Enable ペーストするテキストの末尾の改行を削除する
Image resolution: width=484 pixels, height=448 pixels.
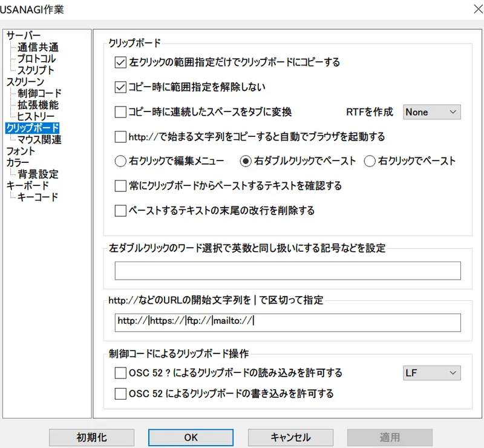[120, 211]
